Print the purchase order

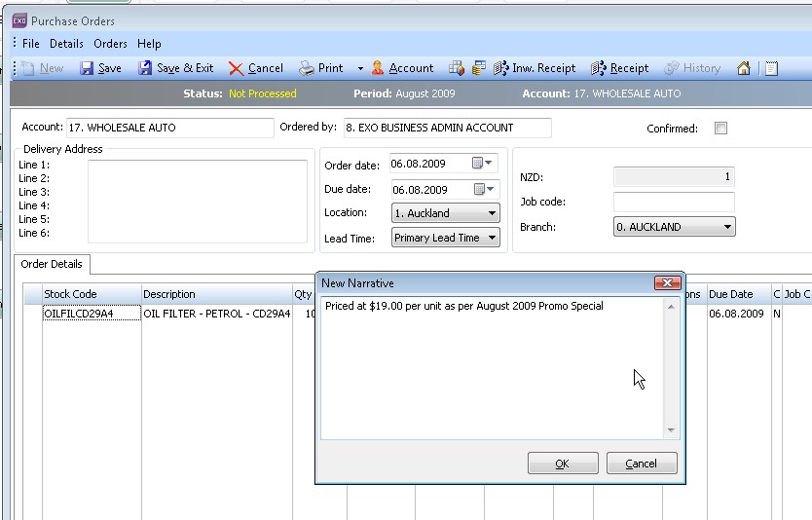tap(321, 68)
